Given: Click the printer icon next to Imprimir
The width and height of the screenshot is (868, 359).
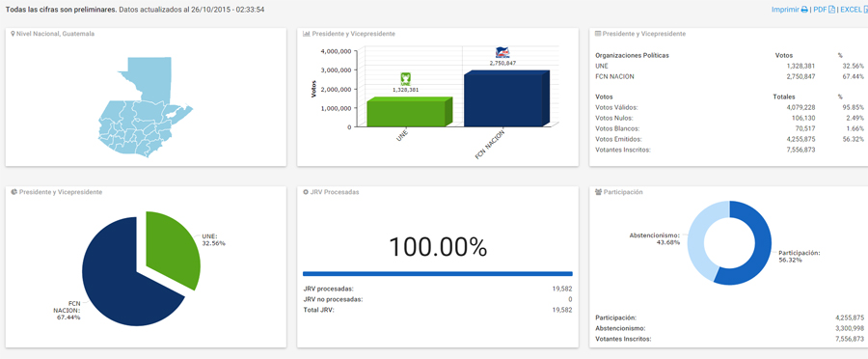Looking at the screenshot, I should pyautogui.click(x=805, y=10).
